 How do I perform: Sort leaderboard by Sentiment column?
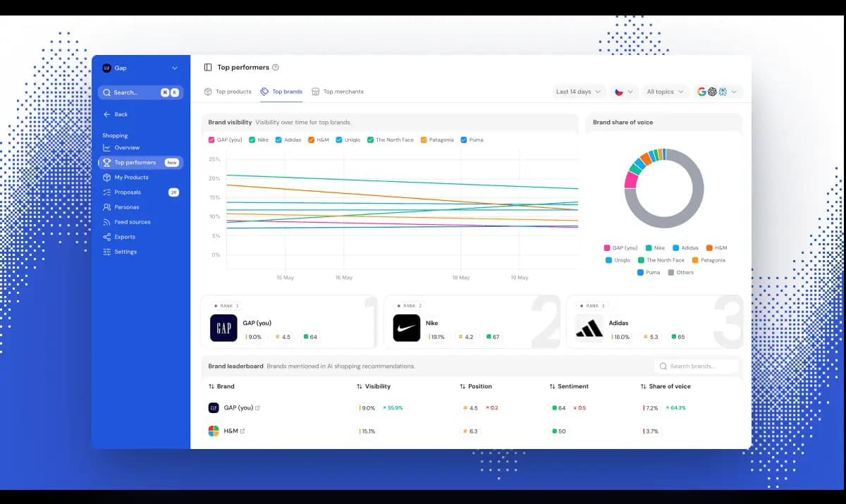click(x=569, y=386)
